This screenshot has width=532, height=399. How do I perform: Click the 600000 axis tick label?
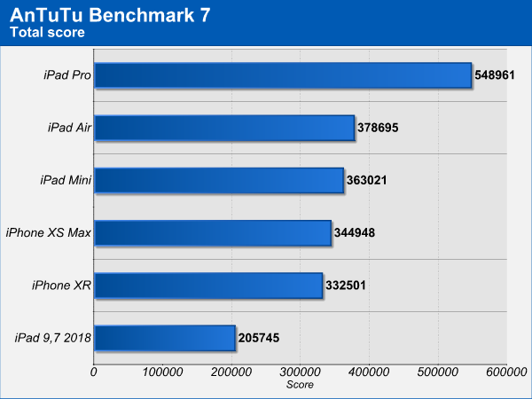(507, 372)
